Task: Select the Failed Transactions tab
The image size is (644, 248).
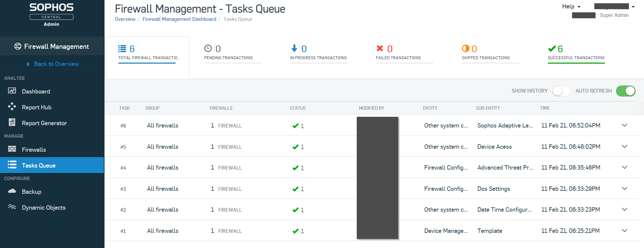Action: coord(405,54)
